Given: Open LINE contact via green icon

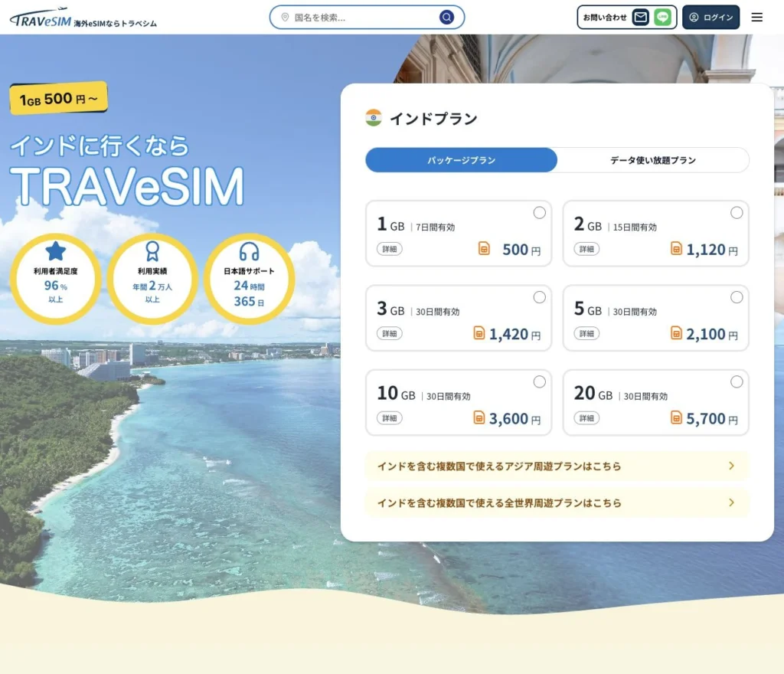Looking at the screenshot, I should point(662,18).
